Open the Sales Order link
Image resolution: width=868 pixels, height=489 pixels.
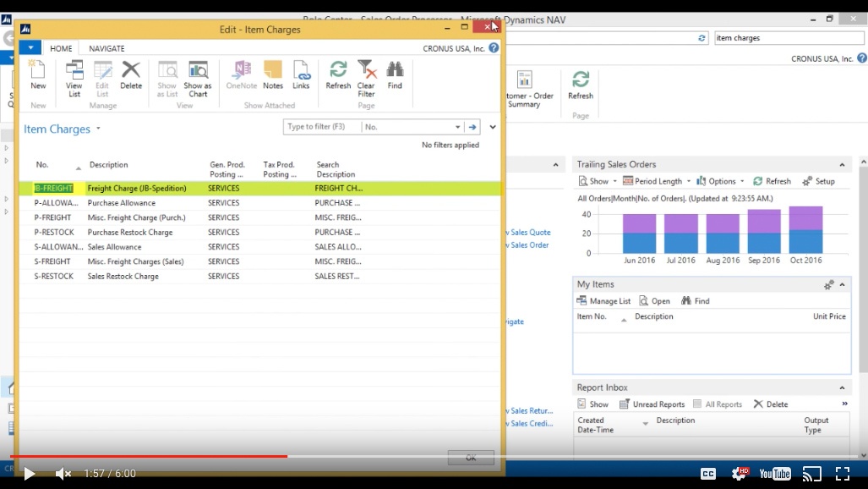pos(528,245)
